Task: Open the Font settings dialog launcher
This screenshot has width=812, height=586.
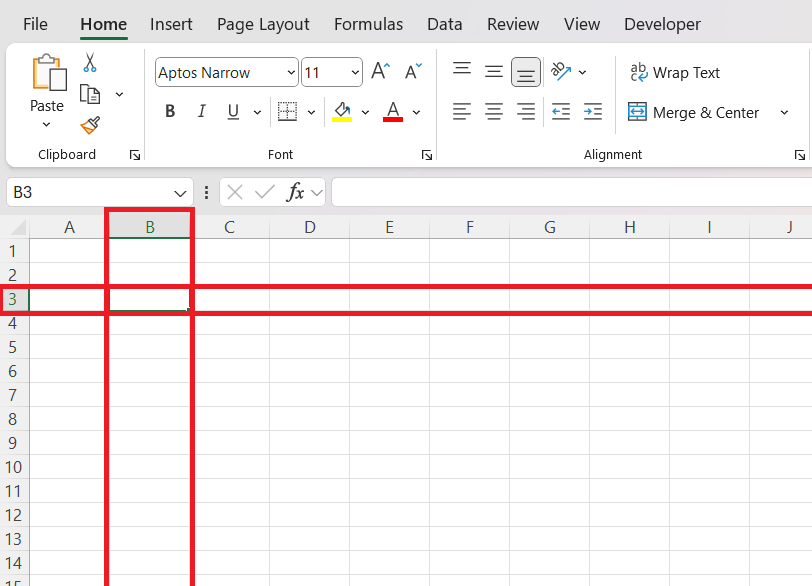Action: [x=427, y=155]
